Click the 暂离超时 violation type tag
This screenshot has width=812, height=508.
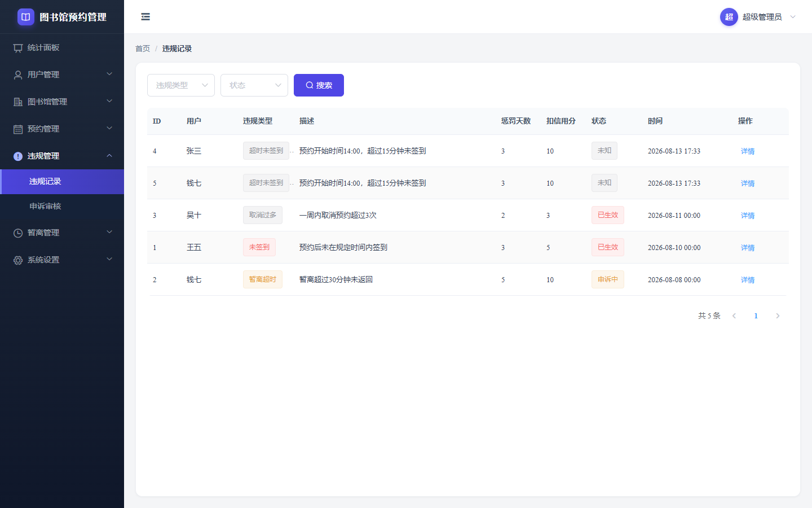coord(263,279)
